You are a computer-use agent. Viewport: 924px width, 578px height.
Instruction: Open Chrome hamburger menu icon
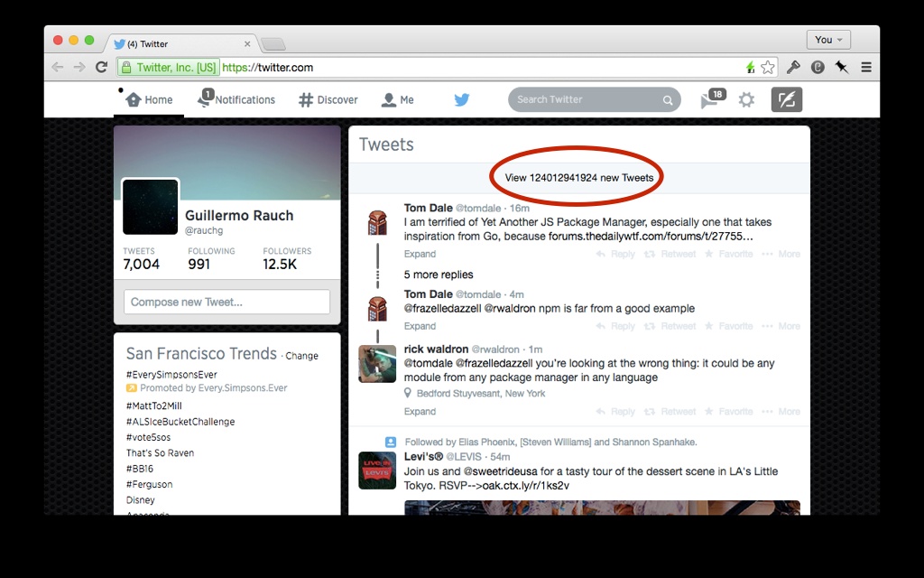866,68
